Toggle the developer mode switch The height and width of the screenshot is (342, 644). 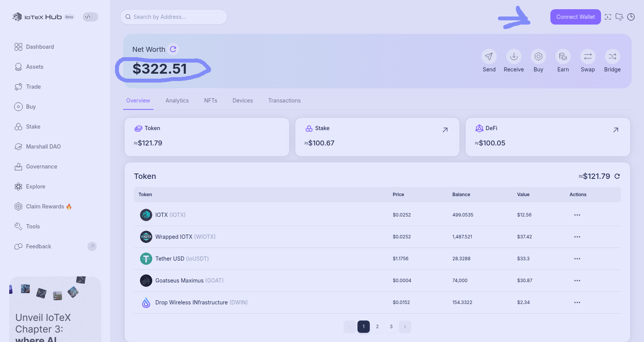coord(91,17)
